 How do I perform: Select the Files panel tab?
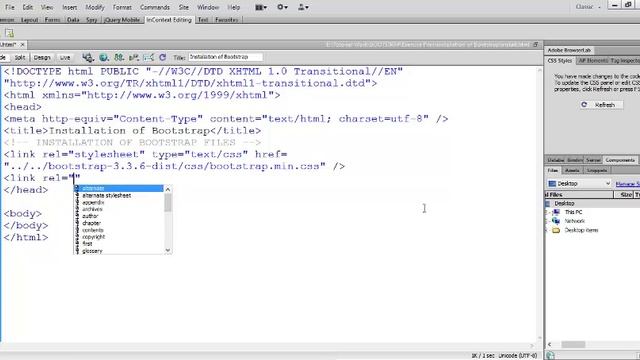[553, 170]
